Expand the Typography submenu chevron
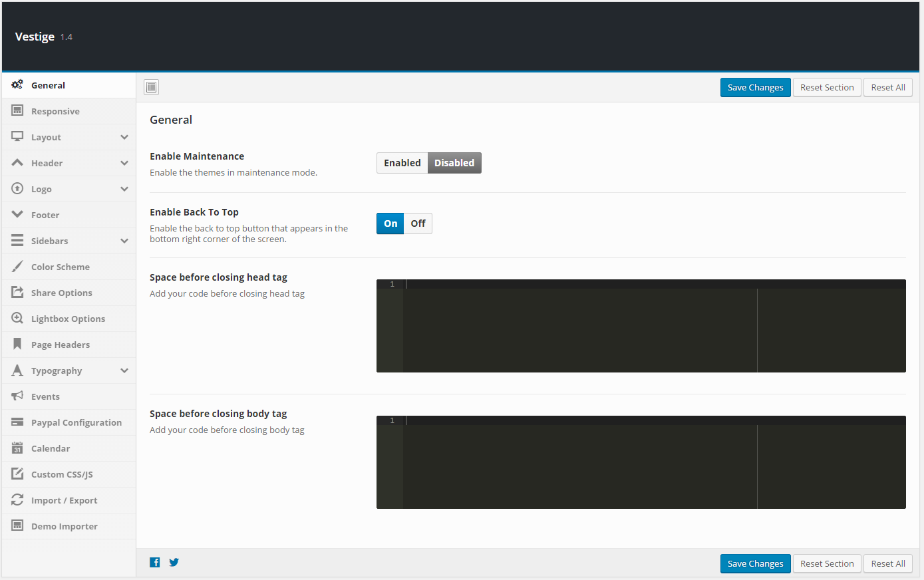 click(124, 370)
